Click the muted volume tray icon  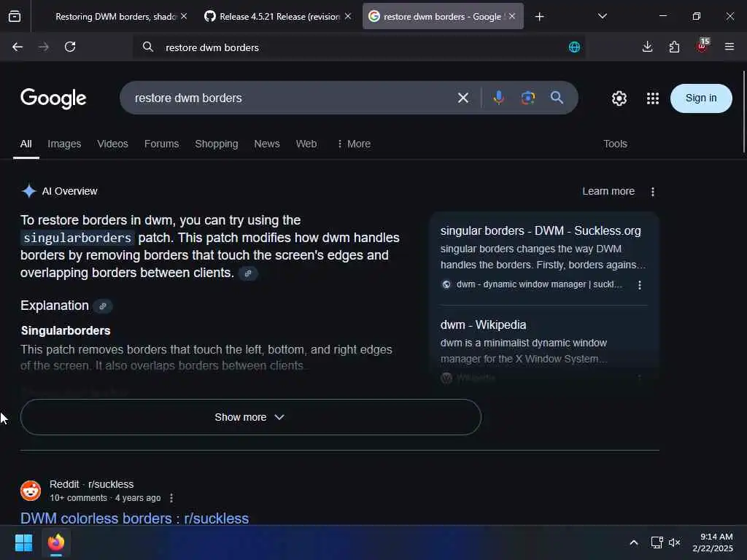(674, 542)
